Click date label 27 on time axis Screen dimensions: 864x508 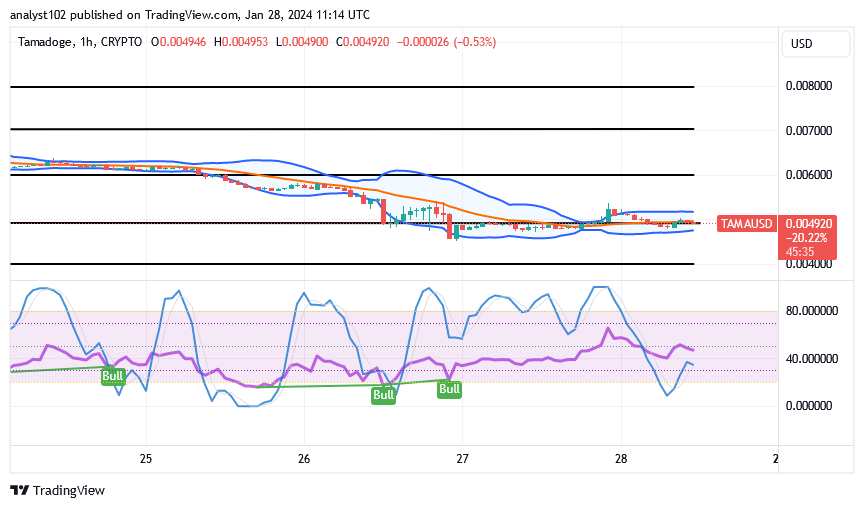[462, 459]
